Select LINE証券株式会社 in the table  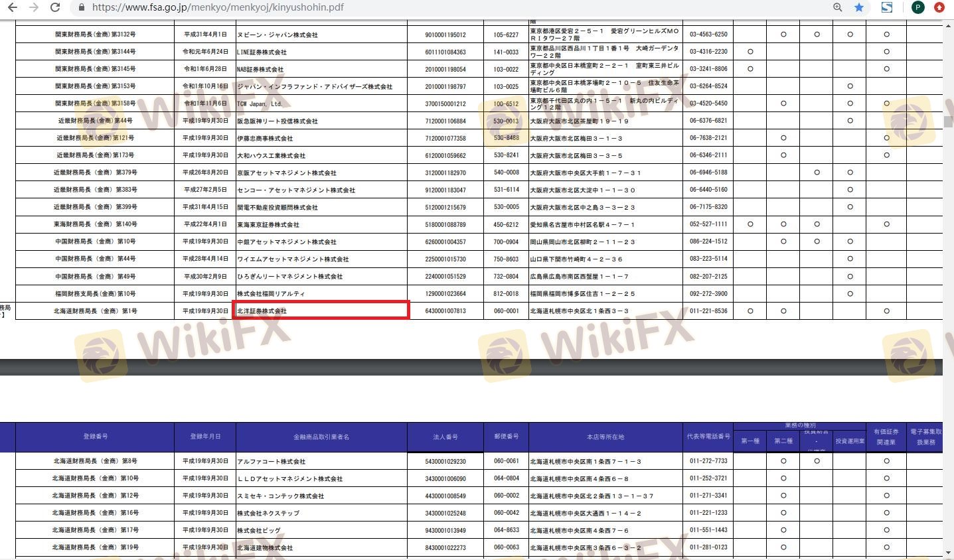pyautogui.click(x=262, y=52)
